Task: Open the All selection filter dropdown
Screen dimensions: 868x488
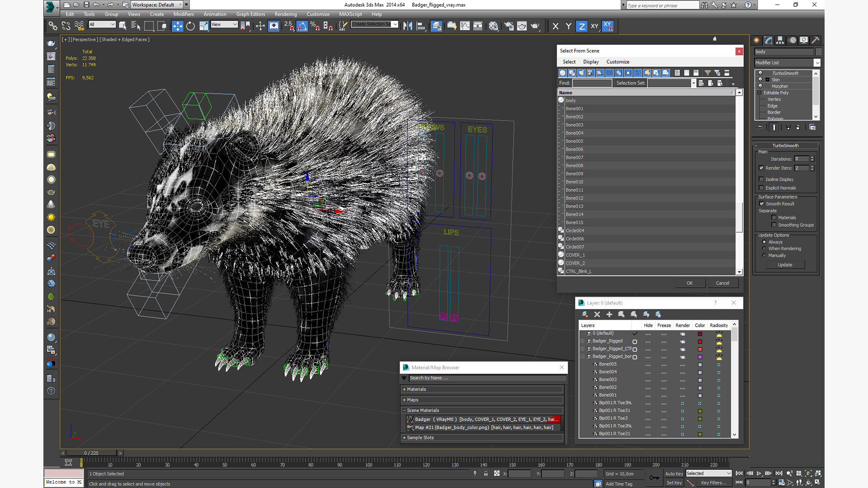Action: click(x=102, y=24)
